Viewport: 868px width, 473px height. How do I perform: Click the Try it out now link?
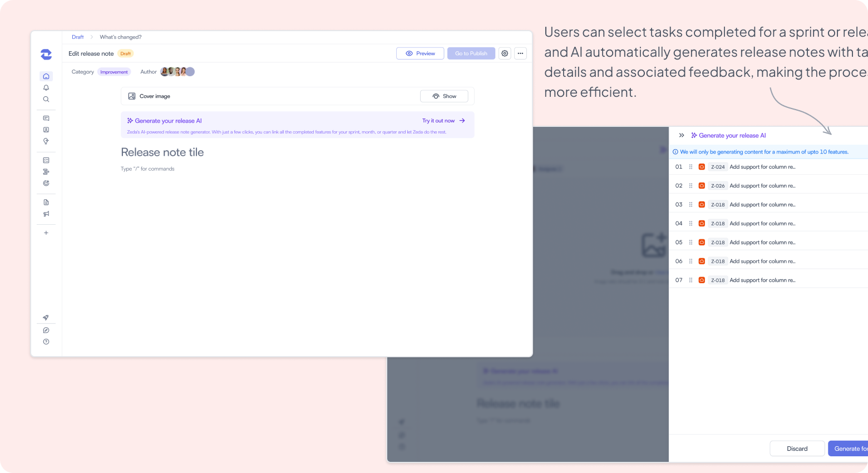click(438, 121)
